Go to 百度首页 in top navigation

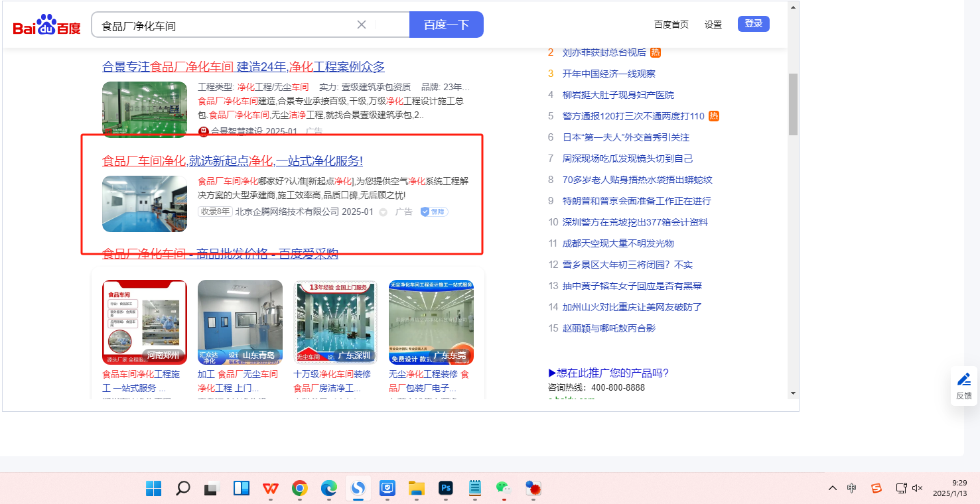coord(671,25)
